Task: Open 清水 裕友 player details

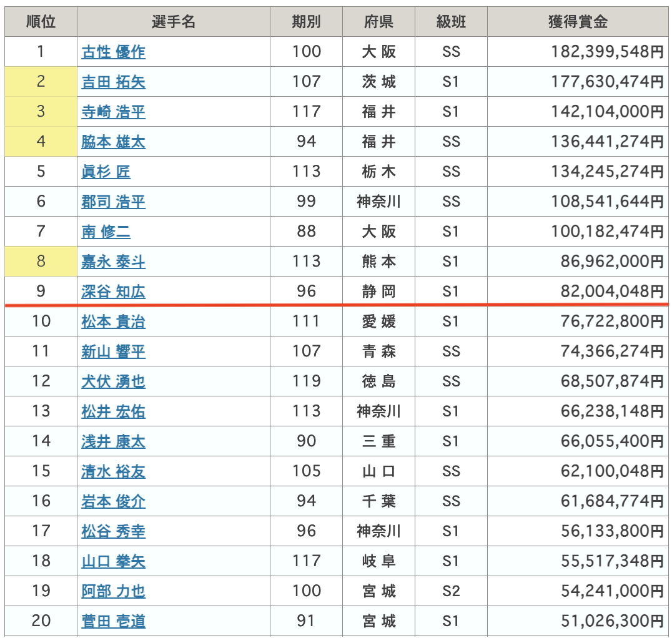Action: (113, 471)
